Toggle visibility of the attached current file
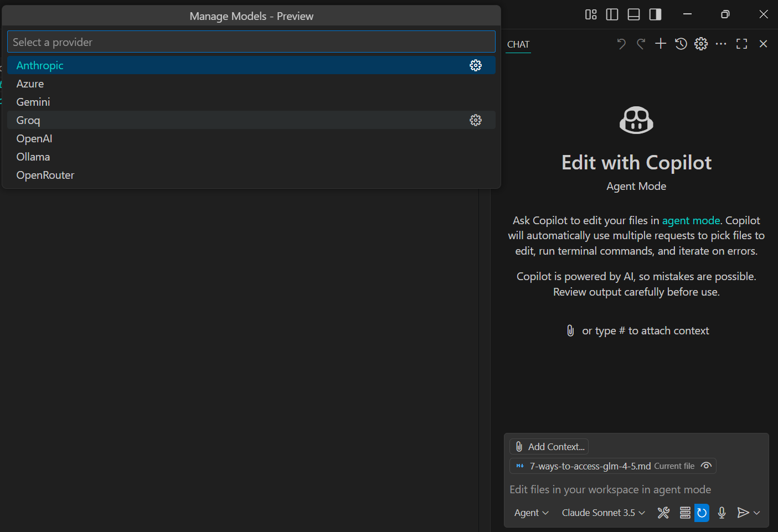This screenshot has width=778, height=532. tap(706, 466)
